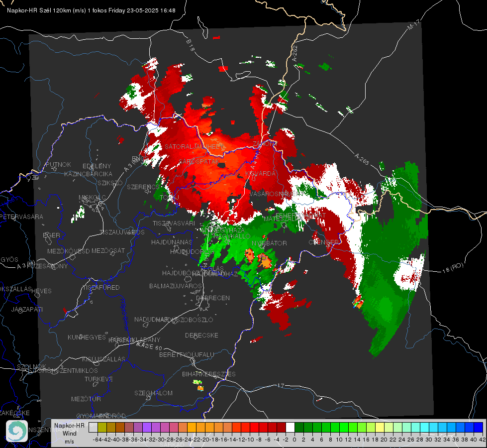Click the FÜZESABONY city label
The image size is (487, 448).
coord(47,266)
